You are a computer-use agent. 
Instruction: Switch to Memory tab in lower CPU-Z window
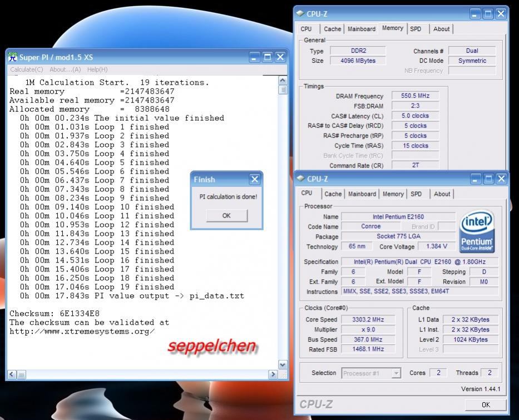393,194
